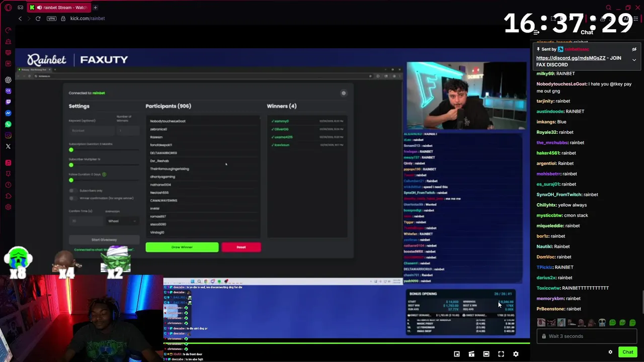
Task: Open chat settings gear beside Chat button
Action: (610, 352)
